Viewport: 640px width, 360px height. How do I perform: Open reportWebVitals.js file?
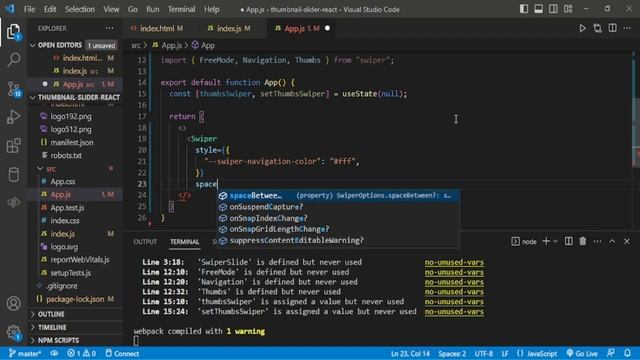click(80, 260)
